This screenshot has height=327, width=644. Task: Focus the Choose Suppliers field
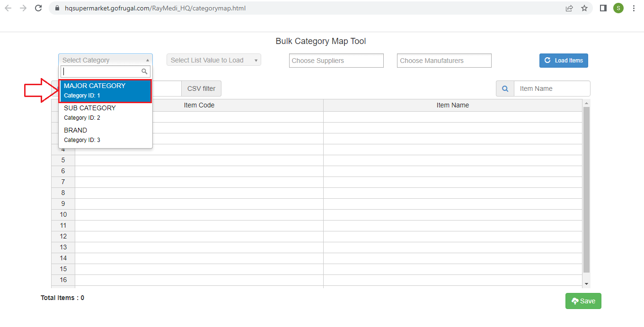point(336,61)
